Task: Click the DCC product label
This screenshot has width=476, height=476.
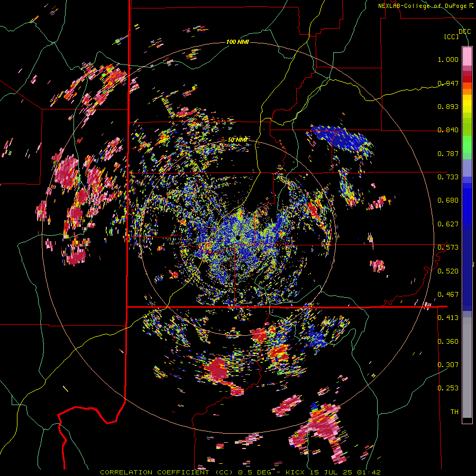Action: (464, 31)
